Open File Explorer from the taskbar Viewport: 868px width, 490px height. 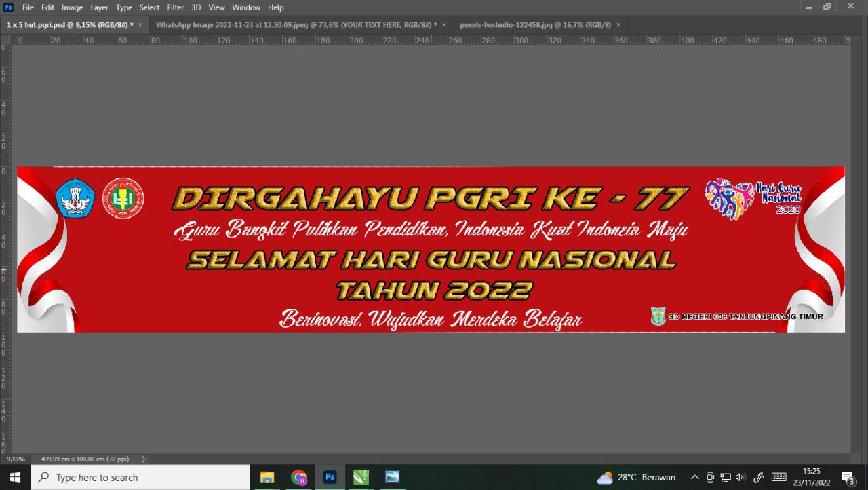pyautogui.click(x=267, y=477)
